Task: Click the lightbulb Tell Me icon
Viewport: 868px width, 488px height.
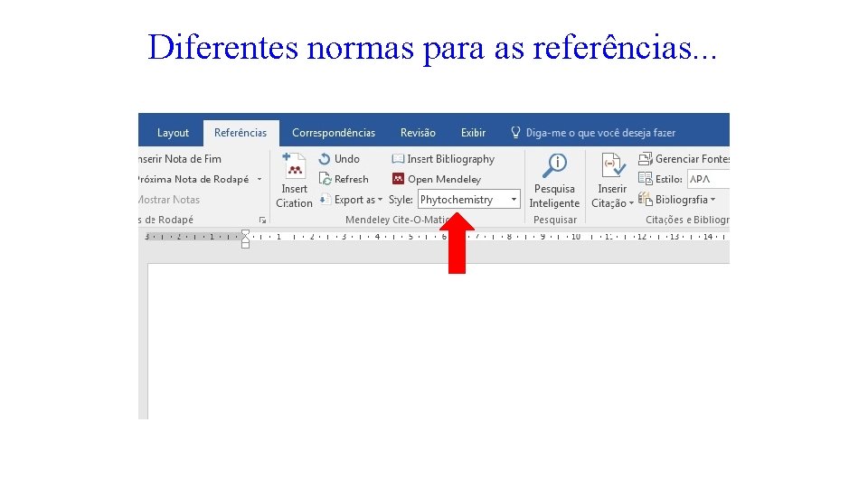Action: point(515,132)
